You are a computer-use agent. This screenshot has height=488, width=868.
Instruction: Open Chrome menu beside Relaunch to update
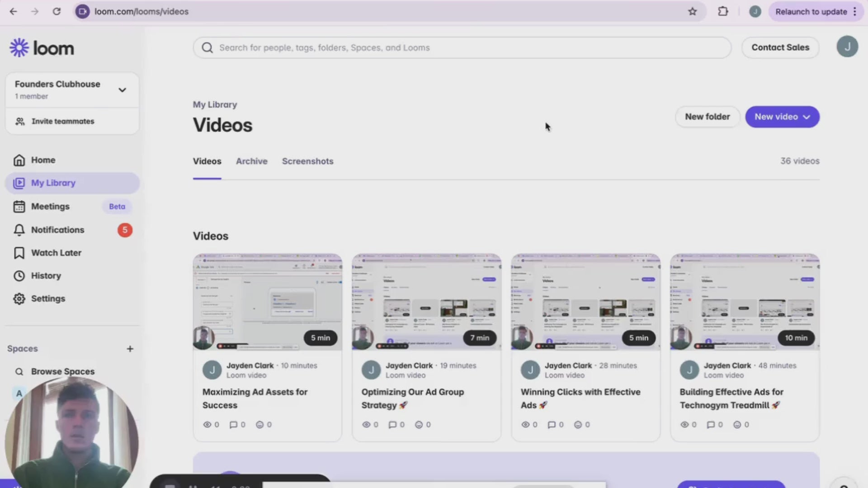pyautogui.click(x=855, y=12)
